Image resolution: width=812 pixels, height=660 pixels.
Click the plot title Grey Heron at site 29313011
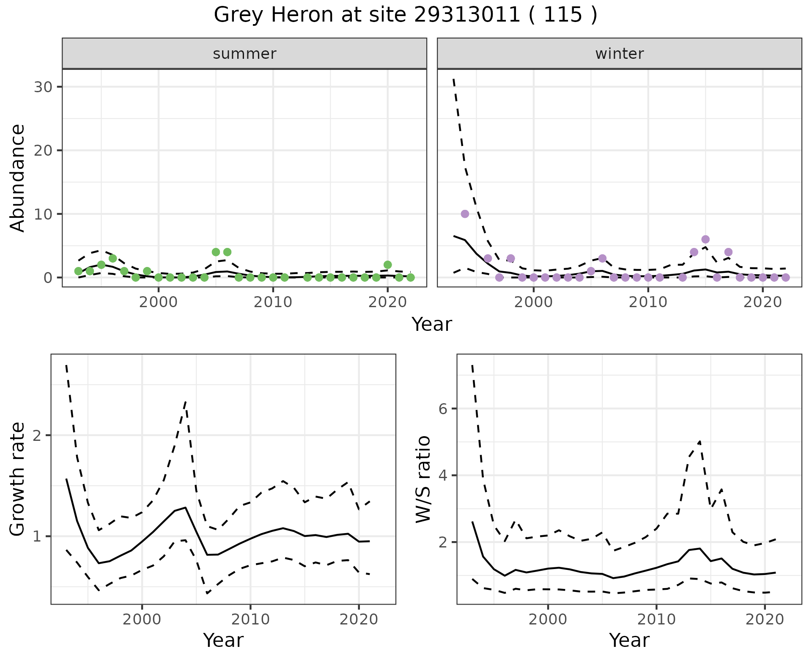click(x=405, y=15)
